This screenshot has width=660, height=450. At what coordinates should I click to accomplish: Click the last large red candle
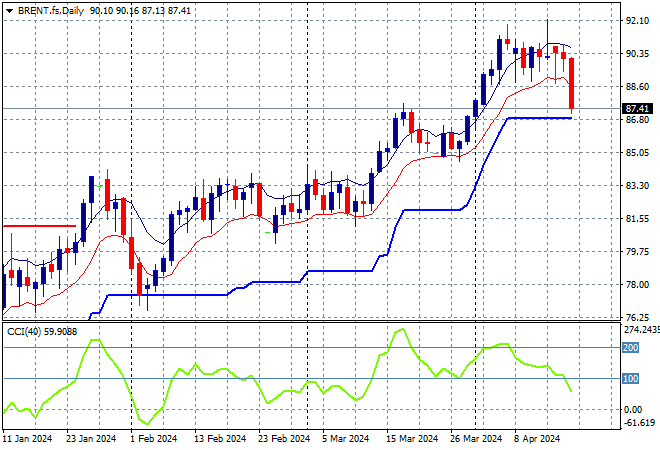click(572, 85)
